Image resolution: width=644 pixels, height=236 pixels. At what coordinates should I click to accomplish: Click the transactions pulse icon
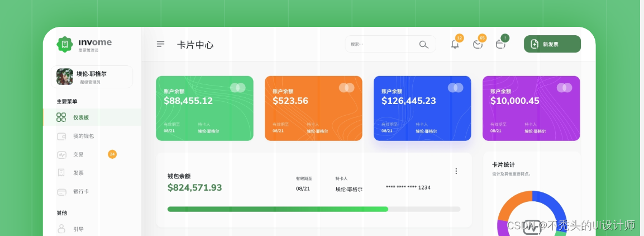pos(61,155)
